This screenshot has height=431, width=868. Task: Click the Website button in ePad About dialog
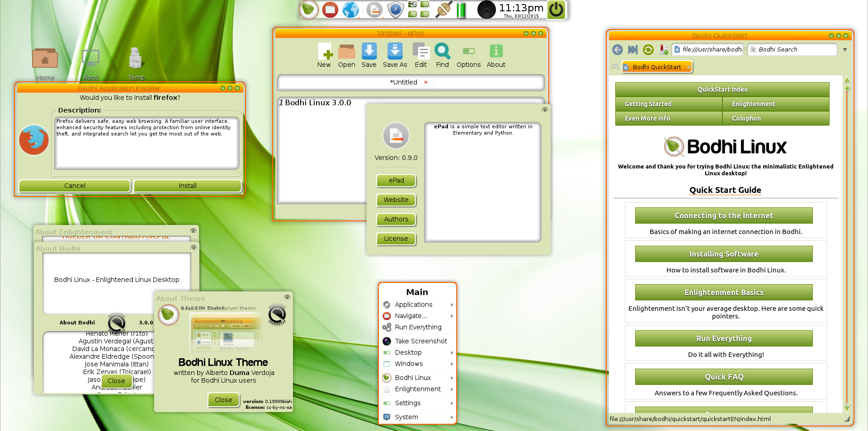click(x=396, y=200)
